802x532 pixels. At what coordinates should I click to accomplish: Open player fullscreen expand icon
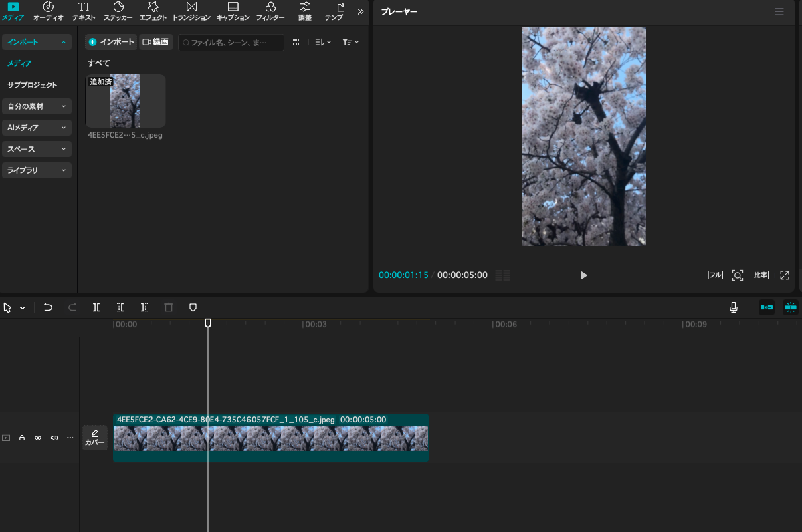click(785, 275)
